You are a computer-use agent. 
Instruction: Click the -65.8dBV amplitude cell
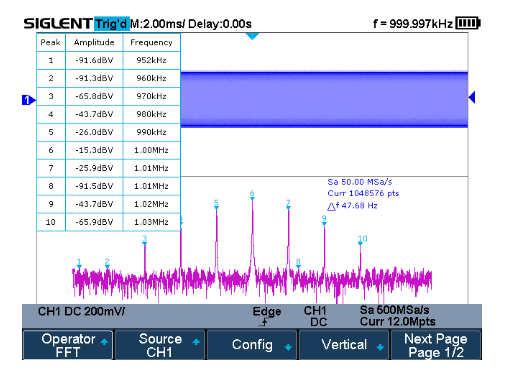(x=94, y=96)
